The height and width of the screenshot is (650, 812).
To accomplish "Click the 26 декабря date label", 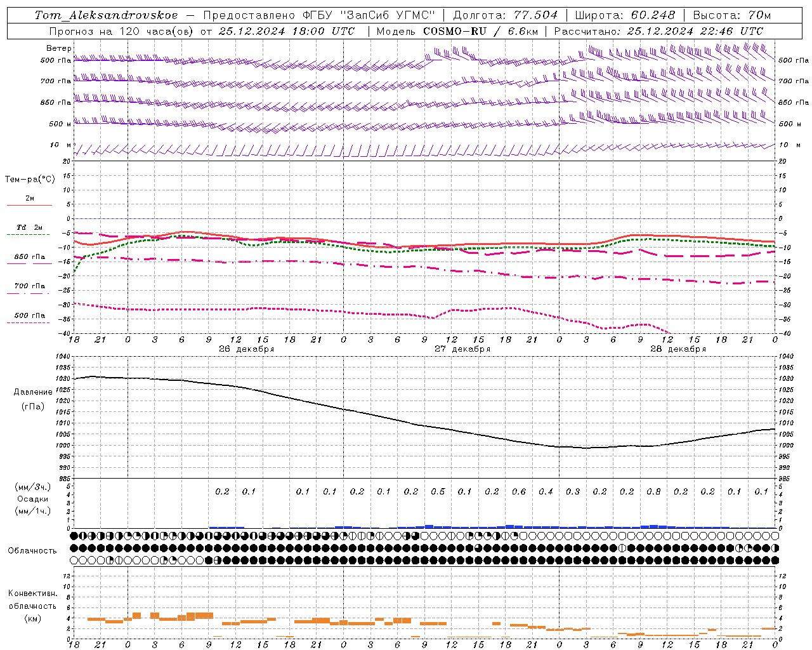I will pos(247,348).
